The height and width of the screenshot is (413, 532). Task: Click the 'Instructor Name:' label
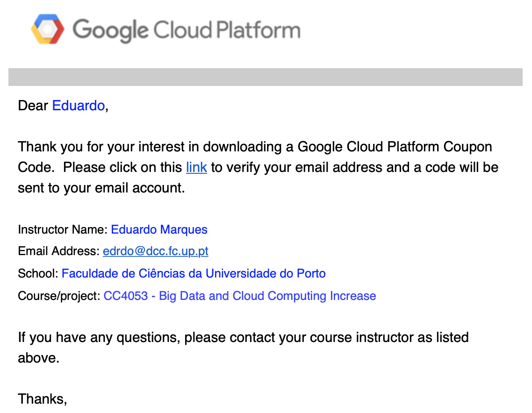point(63,229)
